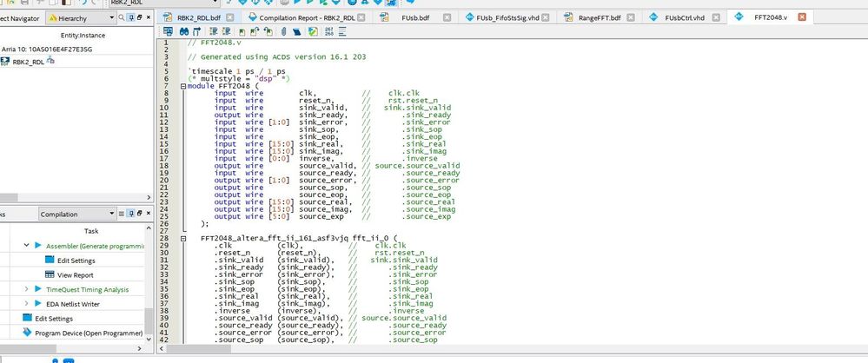Click the Program Device rocket icon

coord(25,333)
